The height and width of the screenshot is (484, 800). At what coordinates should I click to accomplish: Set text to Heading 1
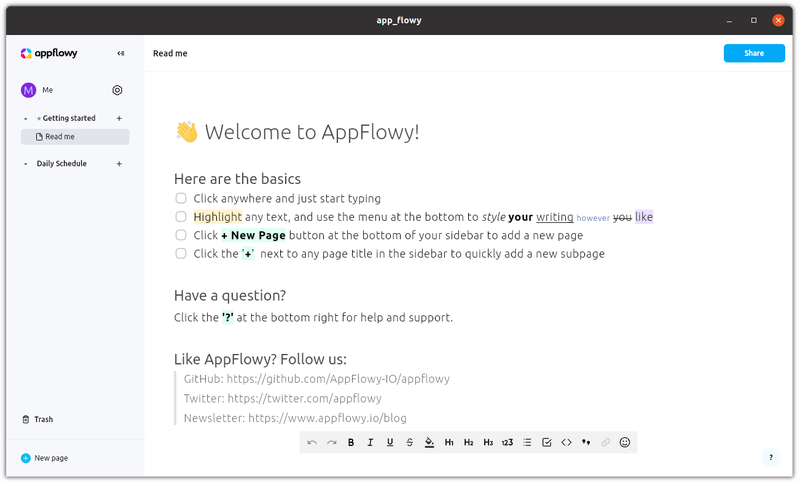click(x=449, y=443)
